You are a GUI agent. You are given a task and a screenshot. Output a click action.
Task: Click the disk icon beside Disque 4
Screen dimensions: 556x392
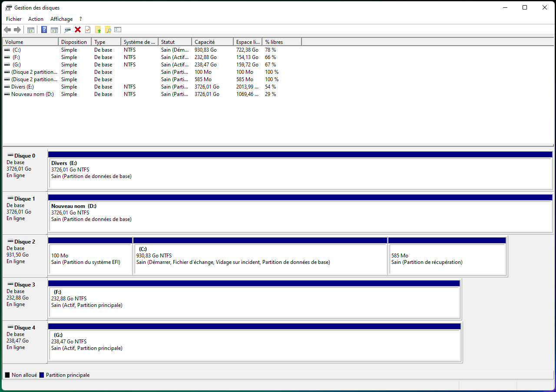(x=10, y=327)
